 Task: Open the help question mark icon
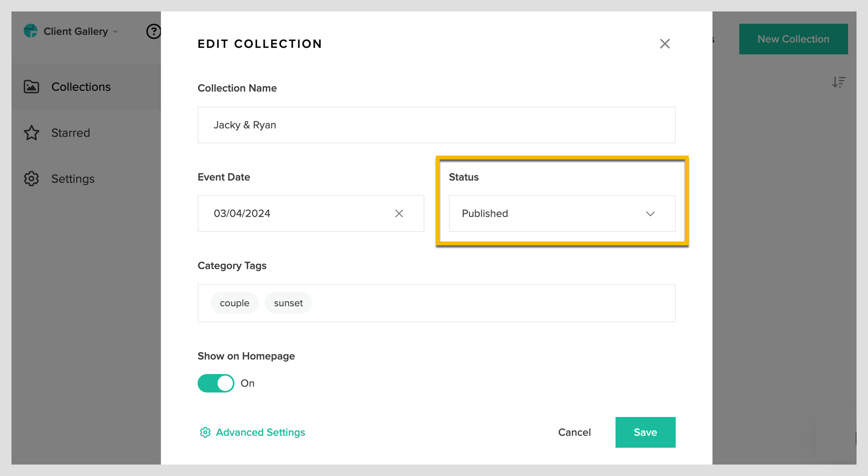pyautogui.click(x=153, y=31)
